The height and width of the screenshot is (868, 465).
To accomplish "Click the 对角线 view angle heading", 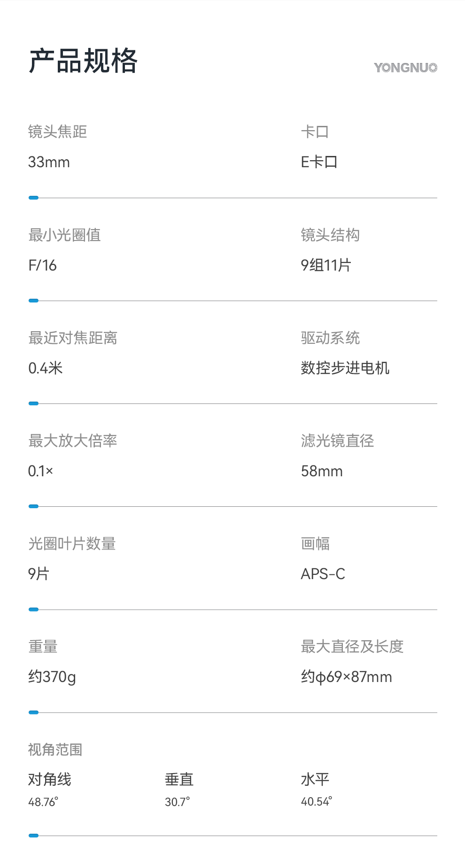I will [x=50, y=780].
